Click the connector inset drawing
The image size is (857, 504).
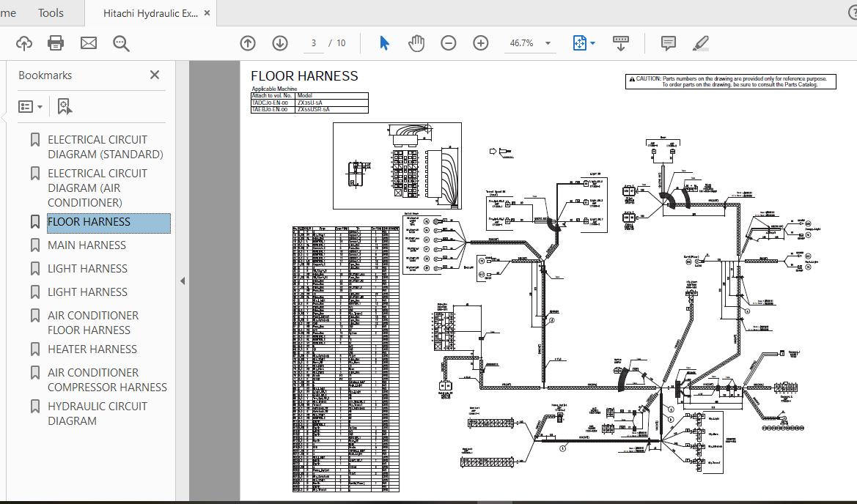point(397,166)
